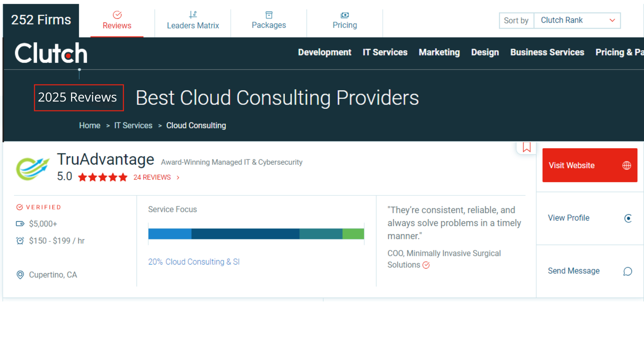Click the 20% Cloud Consulting & SI label
The width and height of the screenshot is (644, 362).
pyautogui.click(x=194, y=262)
